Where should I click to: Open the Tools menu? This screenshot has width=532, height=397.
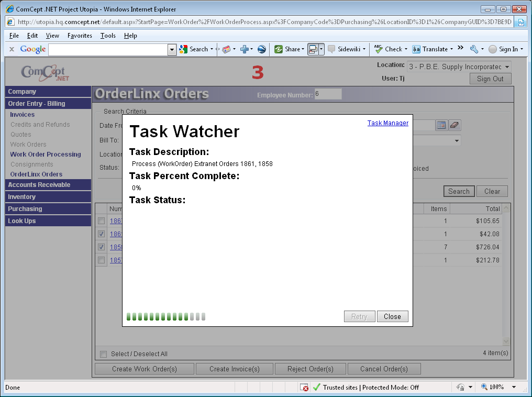108,36
